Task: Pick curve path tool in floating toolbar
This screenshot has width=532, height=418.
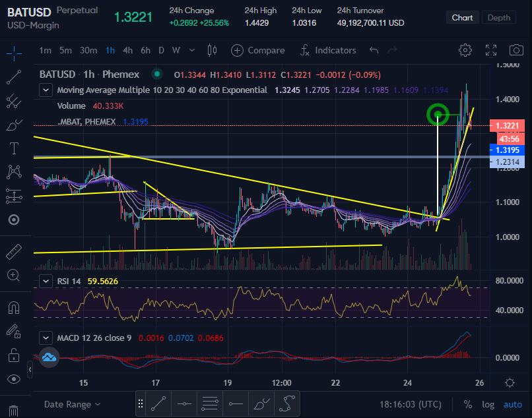Action: 287,403
